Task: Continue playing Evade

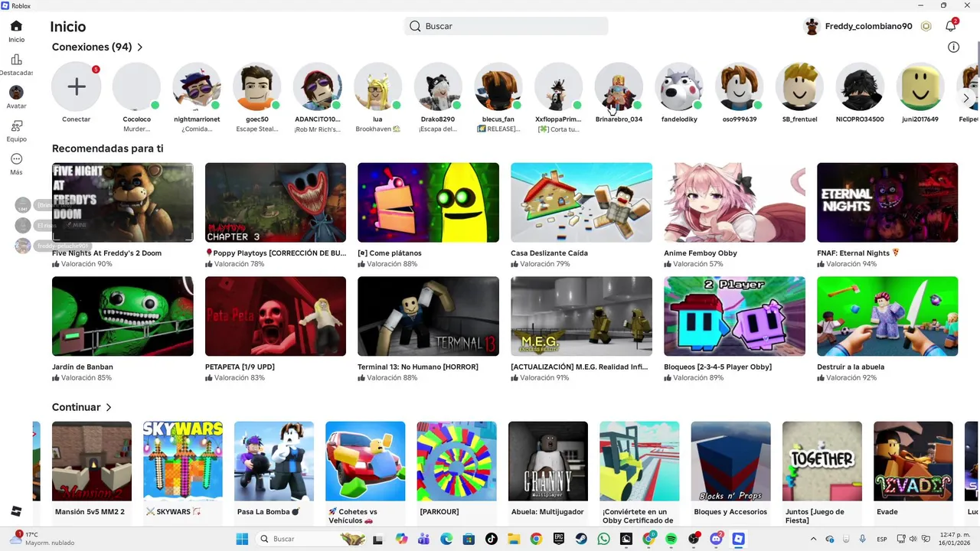Action: coord(913,473)
